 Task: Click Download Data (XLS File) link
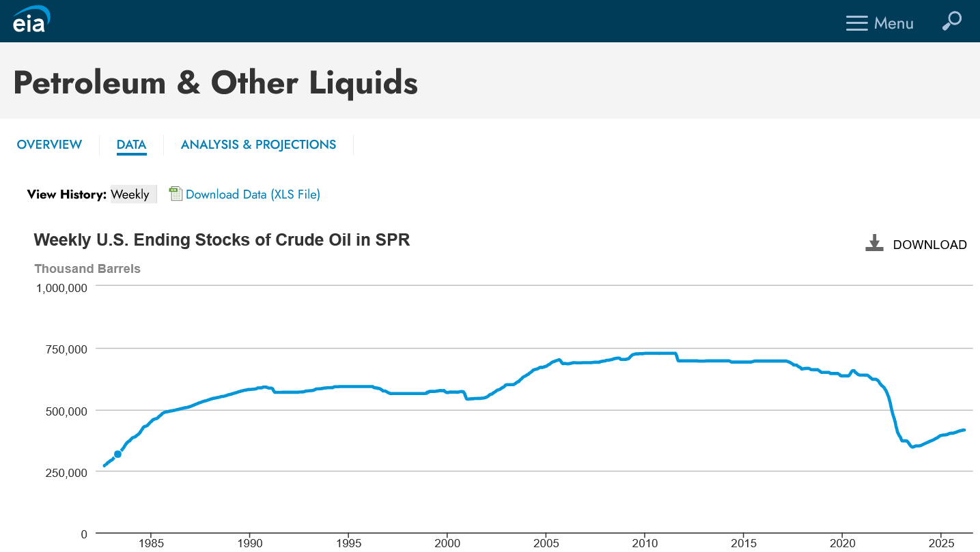point(253,194)
